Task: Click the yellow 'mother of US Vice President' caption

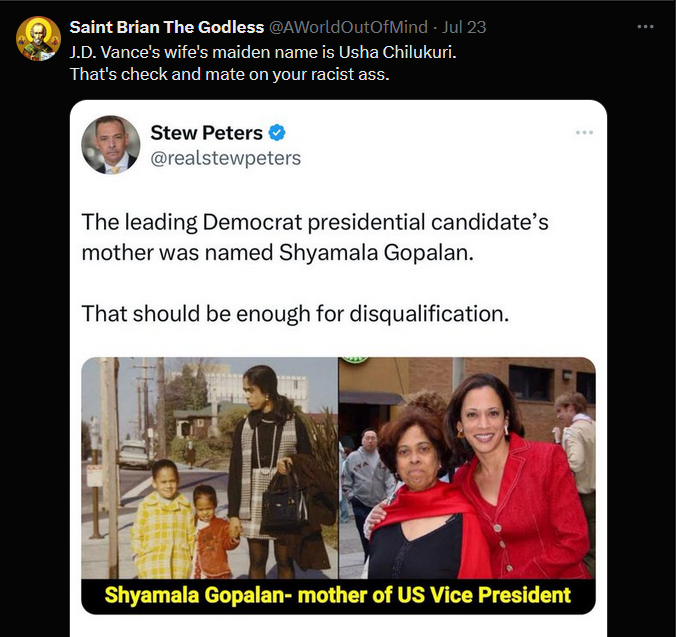Action: click(338, 595)
